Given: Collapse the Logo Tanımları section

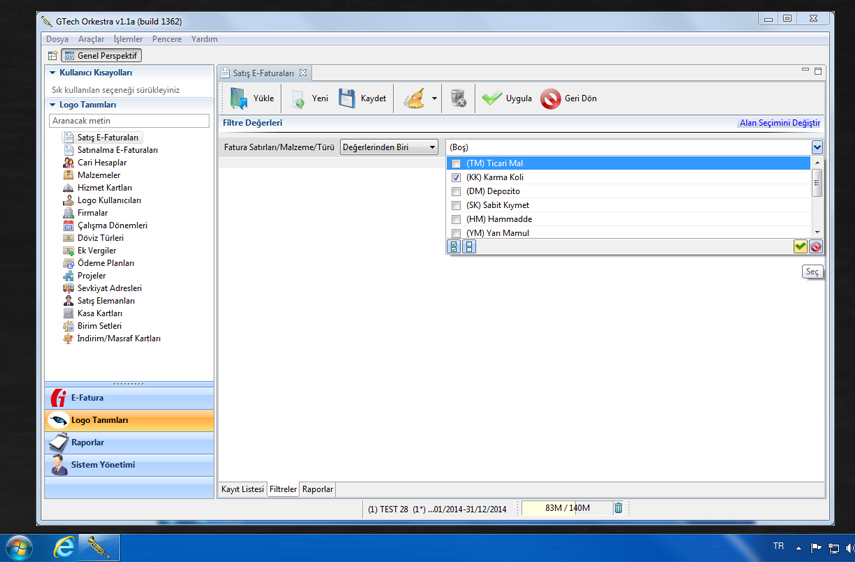Looking at the screenshot, I should (52, 105).
